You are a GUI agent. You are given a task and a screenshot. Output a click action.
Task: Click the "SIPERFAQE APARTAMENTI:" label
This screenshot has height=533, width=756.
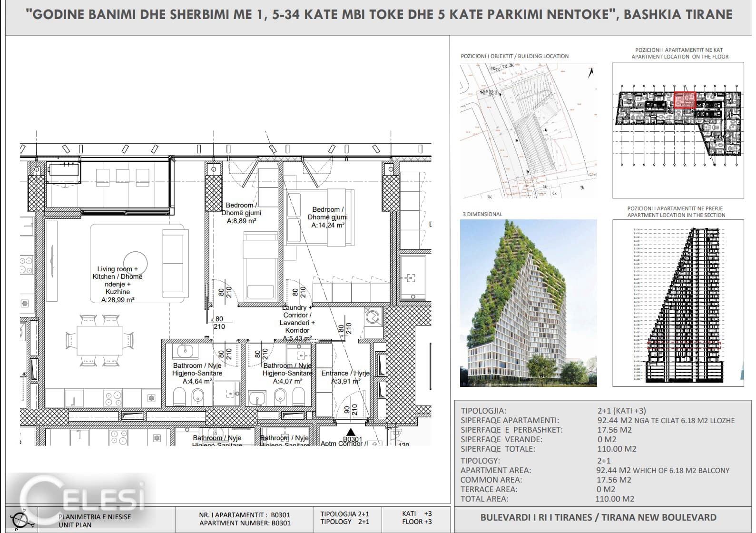(510, 420)
